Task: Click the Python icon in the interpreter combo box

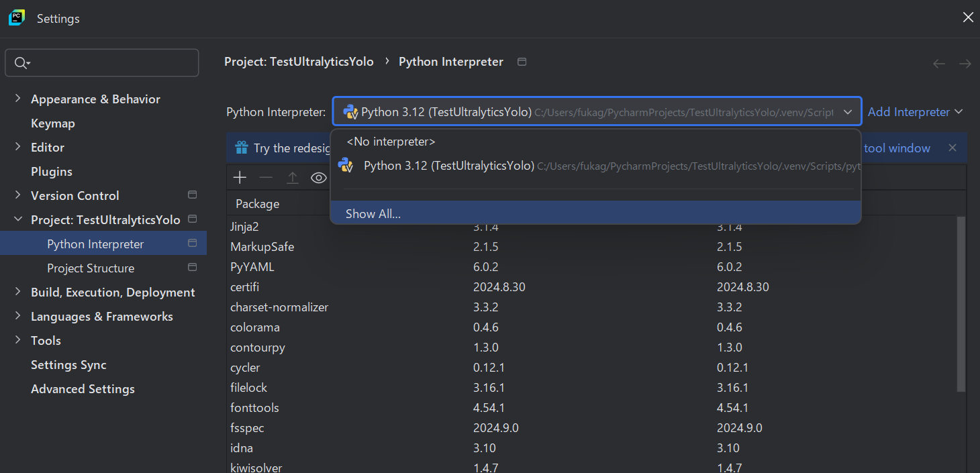Action: coord(350,112)
